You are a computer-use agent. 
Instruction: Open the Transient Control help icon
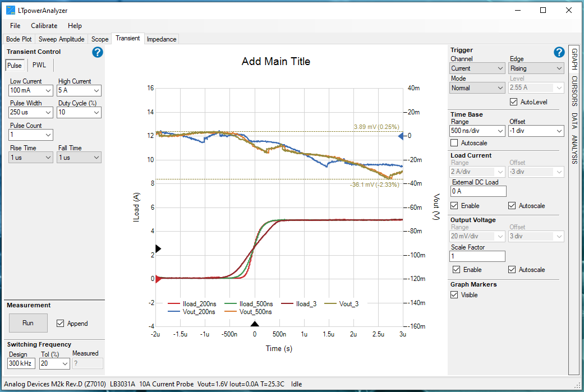[97, 52]
